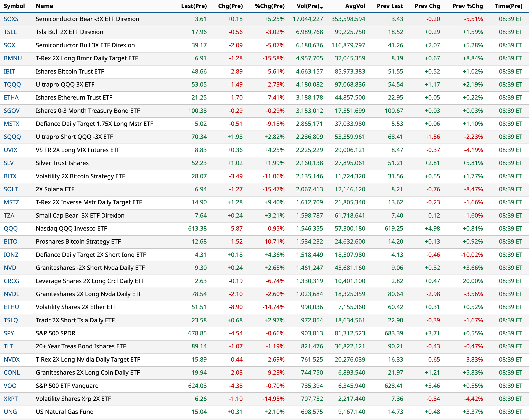Open the NVDL symbol link

(12, 294)
